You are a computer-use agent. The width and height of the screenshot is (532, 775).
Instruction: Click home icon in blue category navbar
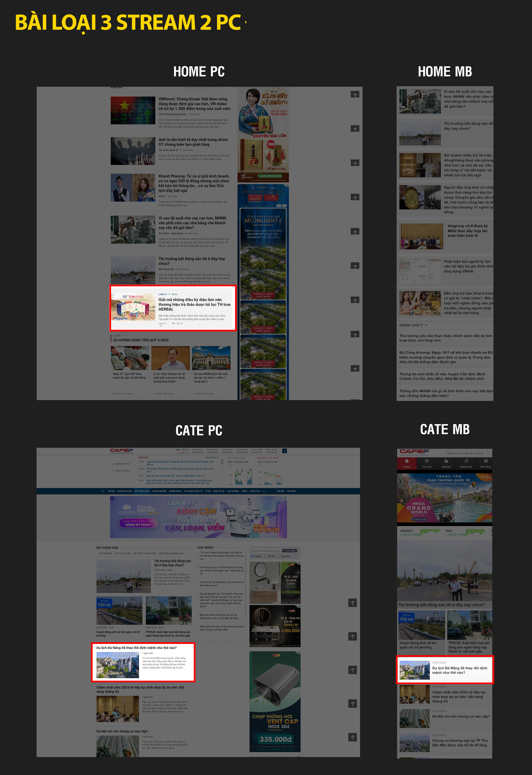pyautogui.click(x=103, y=491)
